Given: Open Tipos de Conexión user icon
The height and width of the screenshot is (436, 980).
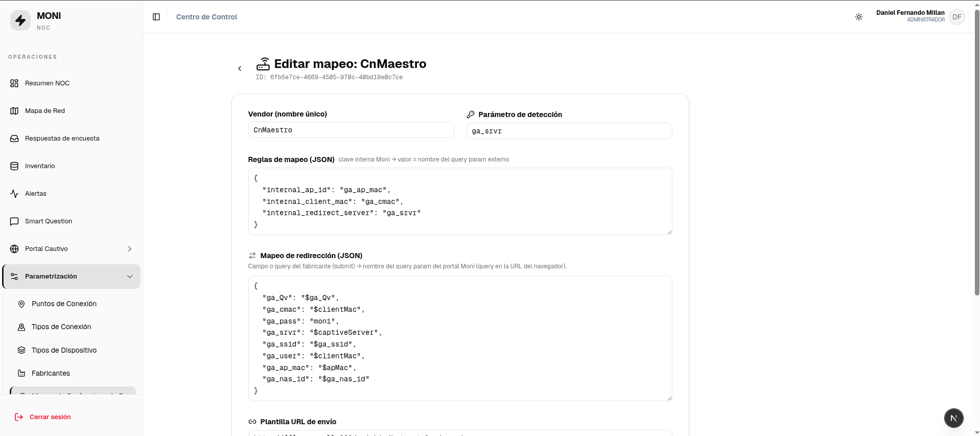Looking at the screenshot, I should click(21, 327).
